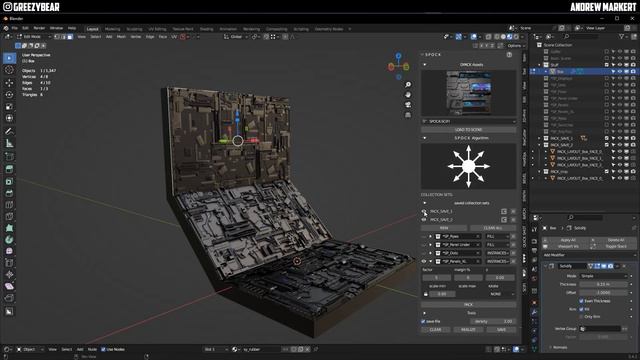Viewport: 640px width, 360px height.
Task: Select the Measure tool
Action: (9, 143)
